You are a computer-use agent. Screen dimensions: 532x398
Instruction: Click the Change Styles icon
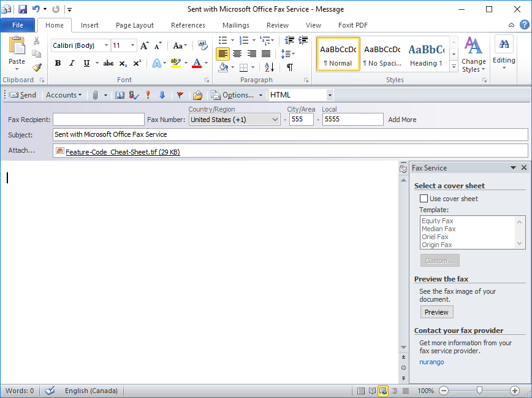point(473,45)
